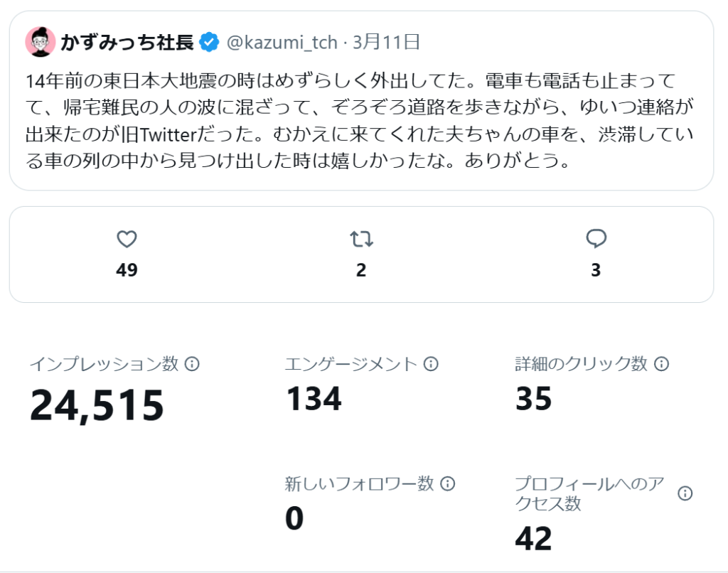This screenshot has height=573, width=728.
Task: Click the impressions value 24,515
Action: pyautogui.click(x=97, y=405)
